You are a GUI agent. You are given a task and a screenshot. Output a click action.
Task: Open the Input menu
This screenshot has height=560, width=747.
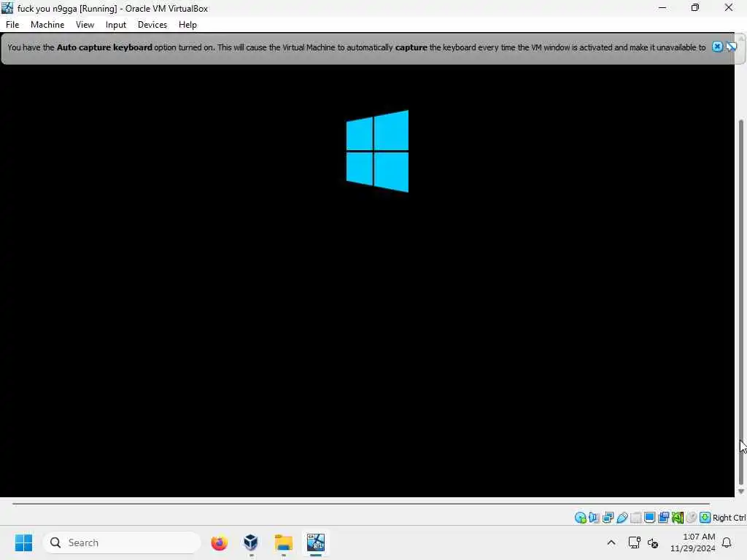click(116, 25)
